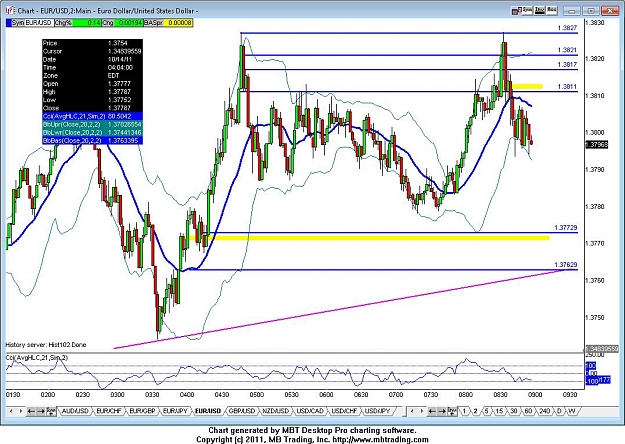Click the History server: Hist102 Done status

coord(46,345)
